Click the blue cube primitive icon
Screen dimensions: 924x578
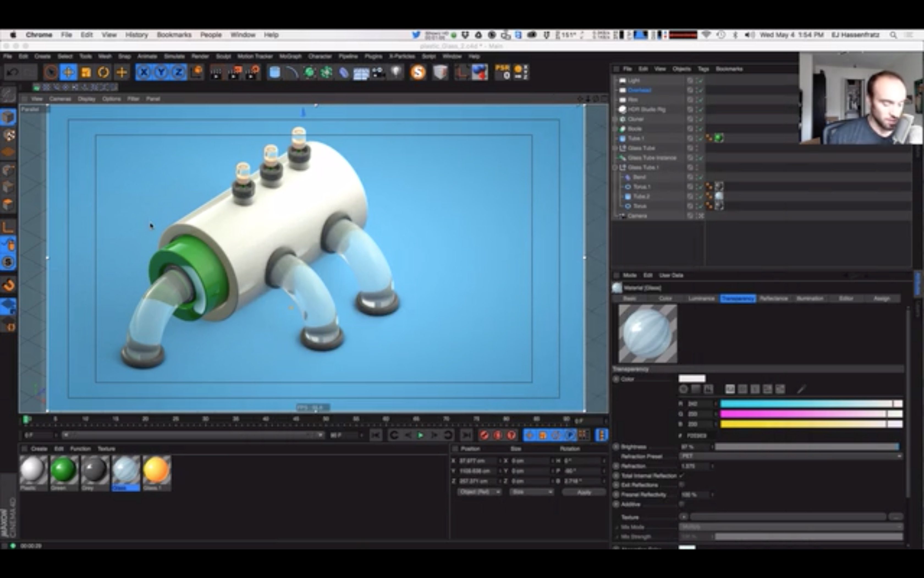pyautogui.click(x=274, y=72)
